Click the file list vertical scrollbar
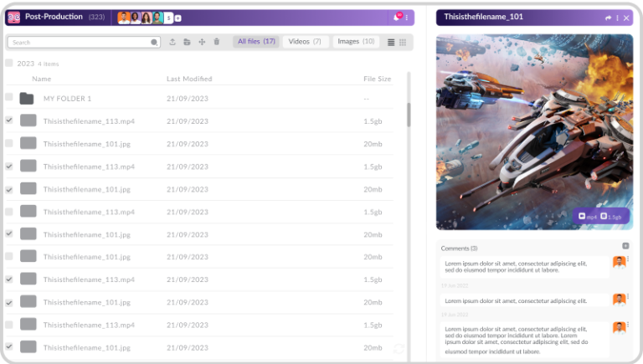The width and height of the screenshot is (643, 364). pos(409,115)
